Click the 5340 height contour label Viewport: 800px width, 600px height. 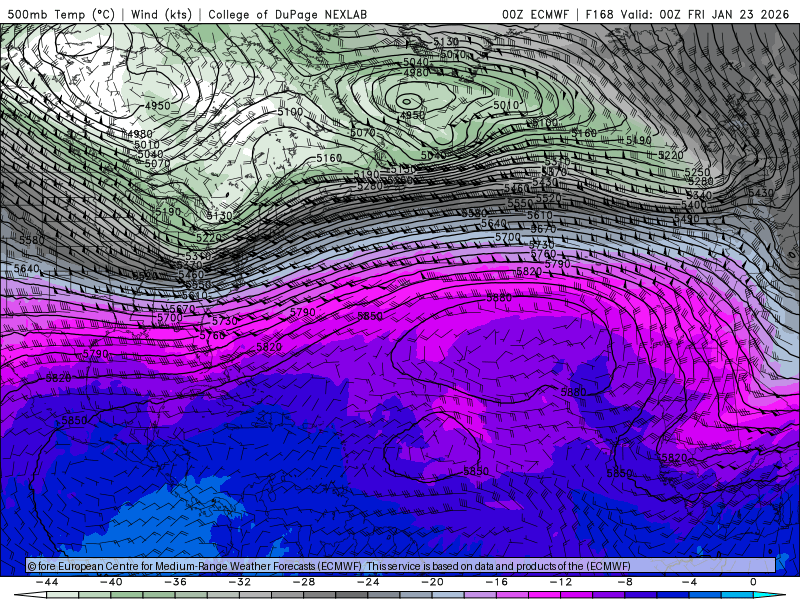click(699, 195)
